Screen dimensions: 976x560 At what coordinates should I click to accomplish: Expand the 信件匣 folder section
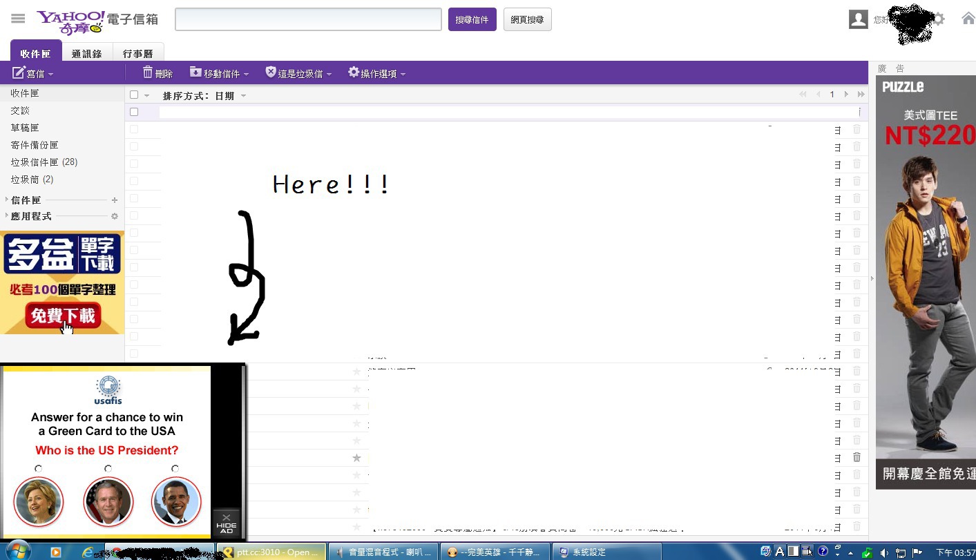7,200
